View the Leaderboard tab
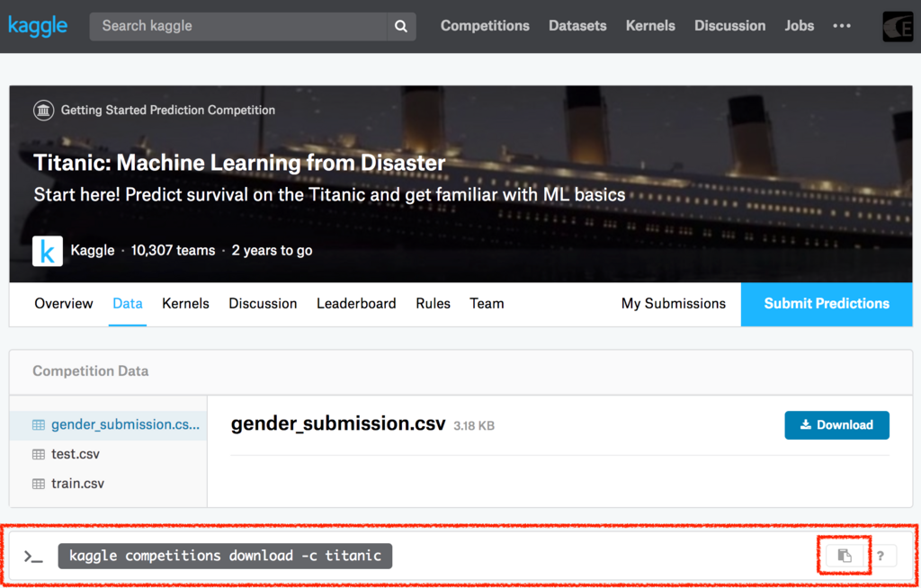The width and height of the screenshot is (921, 588). point(356,304)
